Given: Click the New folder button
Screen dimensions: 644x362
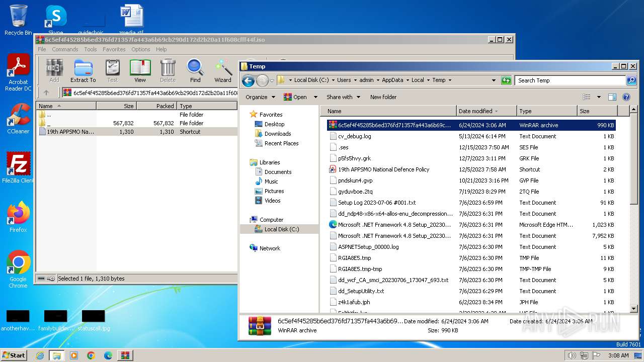Looking at the screenshot, I should pyautogui.click(x=383, y=97).
